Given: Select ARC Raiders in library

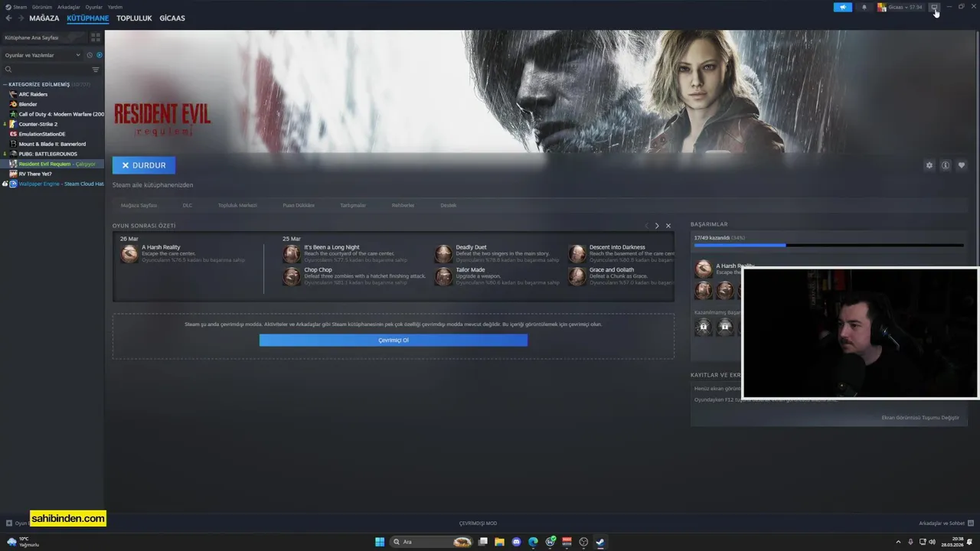Looking at the screenshot, I should click(33, 94).
